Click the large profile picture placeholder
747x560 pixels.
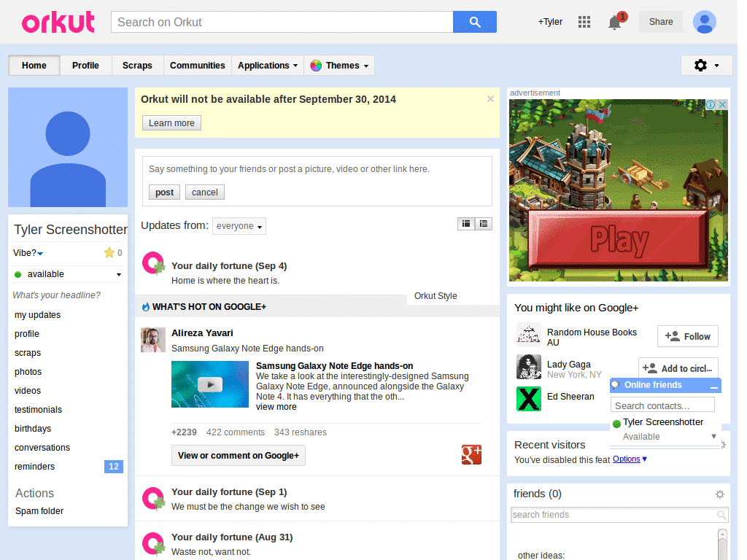coord(68,147)
